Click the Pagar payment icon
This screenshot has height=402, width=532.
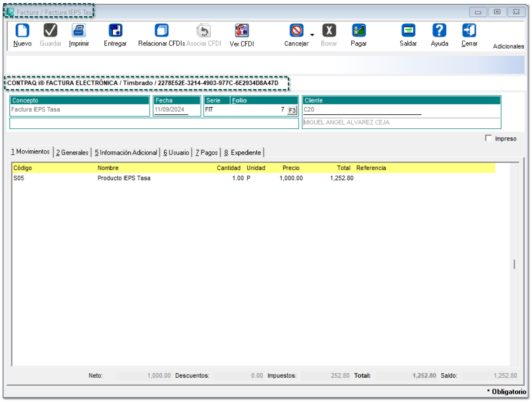click(x=358, y=31)
